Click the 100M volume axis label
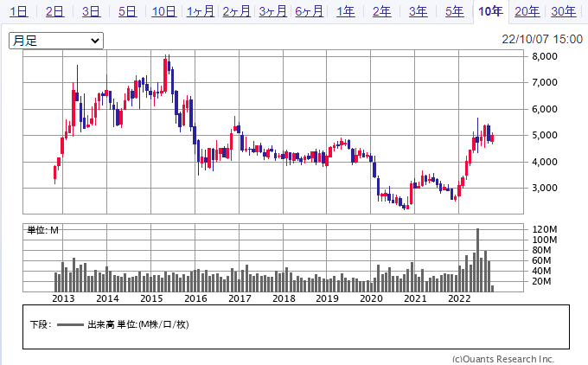The image size is (588, 365). point(545,240)
